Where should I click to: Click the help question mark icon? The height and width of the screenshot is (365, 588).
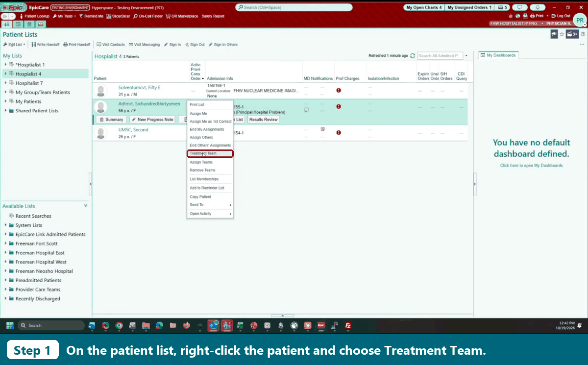(583, 34)
